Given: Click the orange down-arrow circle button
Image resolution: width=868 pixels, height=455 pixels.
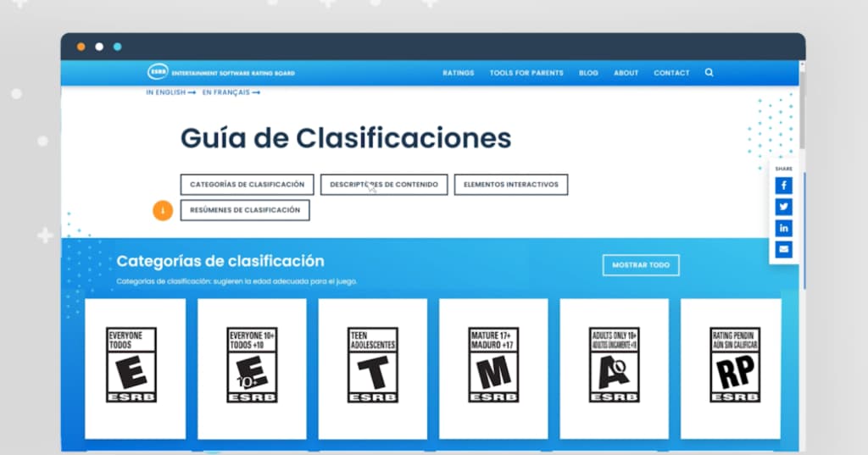Looking at the screenshot, I should (x=163, y=210).
